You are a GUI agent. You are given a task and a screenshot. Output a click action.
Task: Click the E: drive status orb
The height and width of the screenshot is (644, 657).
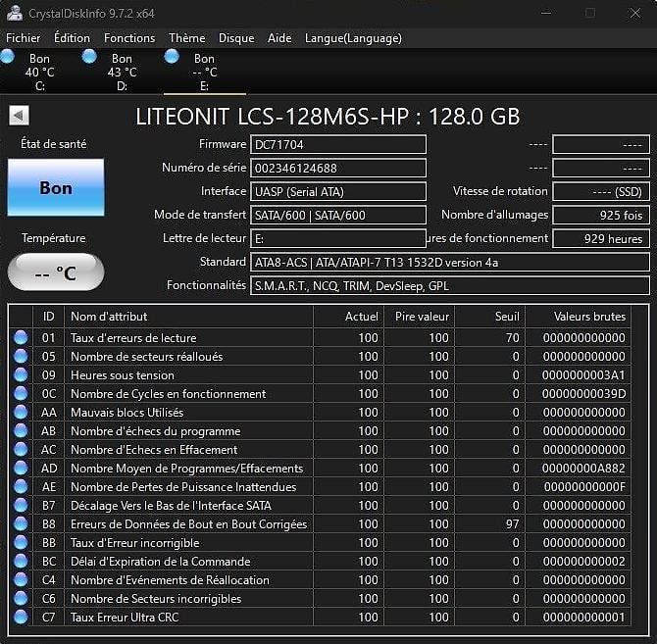(x=172, y=57)
